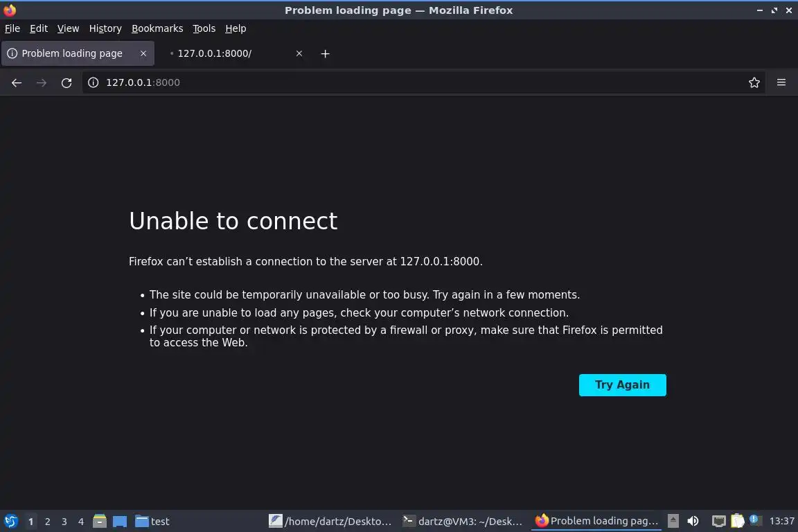The image size is (798, 532).
Task: Open the Edit menu
Action: (39, 28)
